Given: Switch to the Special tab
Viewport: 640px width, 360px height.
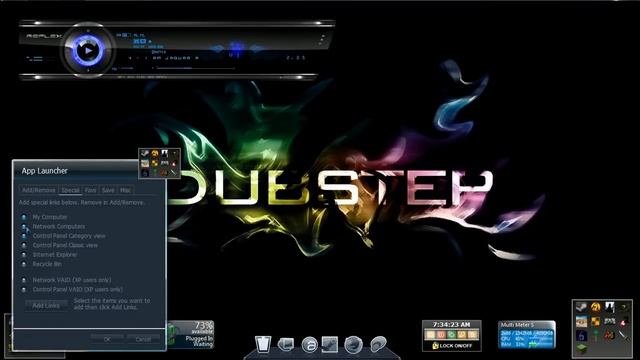Looking at the screenshot, I should pos(70,190).
